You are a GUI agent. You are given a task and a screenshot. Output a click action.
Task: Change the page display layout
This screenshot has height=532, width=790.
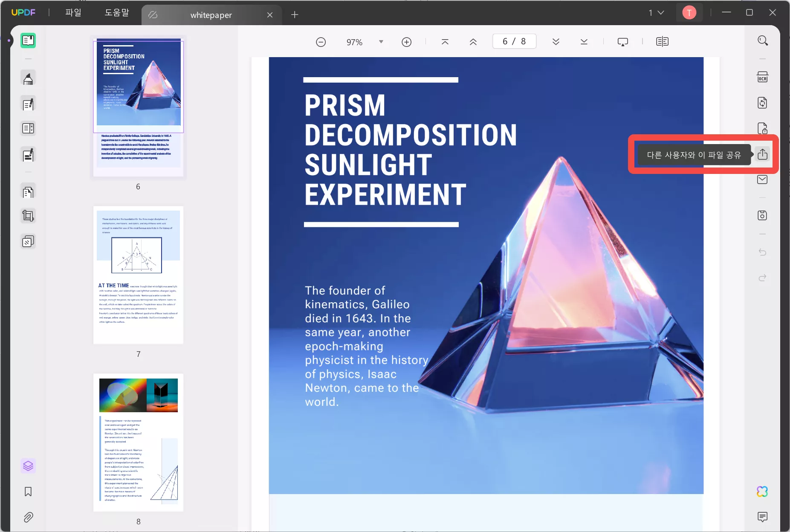tap(662, 42)
